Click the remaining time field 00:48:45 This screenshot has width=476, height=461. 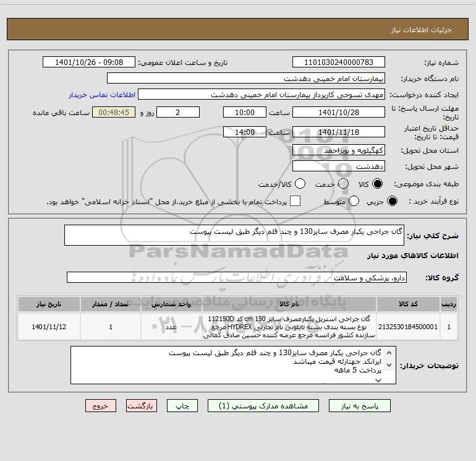pyautogui.click(x=114, y=112)
